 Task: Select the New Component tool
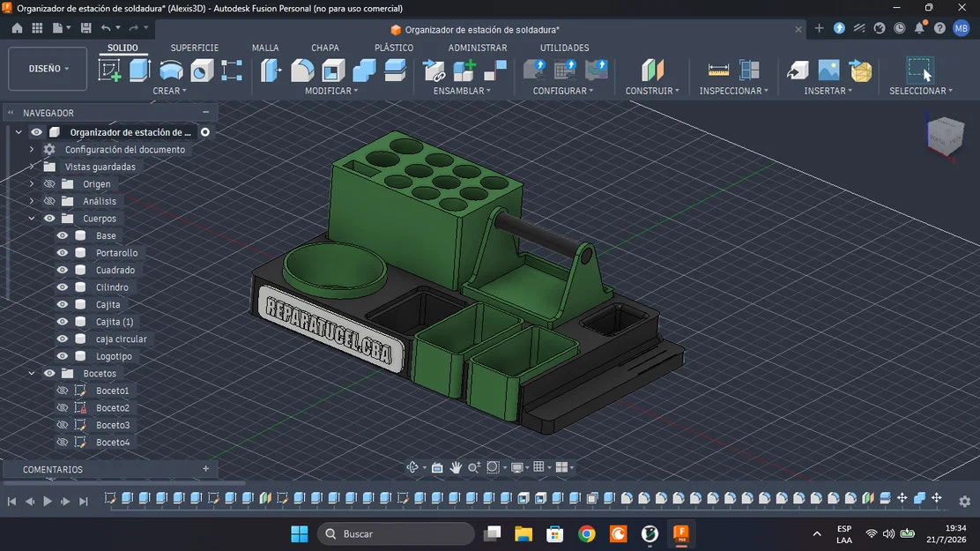(x=464, y=70)
